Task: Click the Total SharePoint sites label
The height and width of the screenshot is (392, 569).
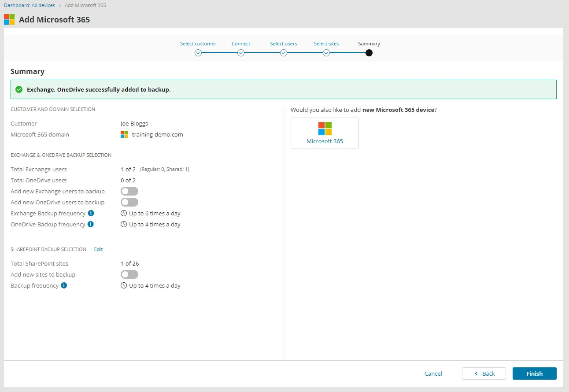Action: point(40,263)
